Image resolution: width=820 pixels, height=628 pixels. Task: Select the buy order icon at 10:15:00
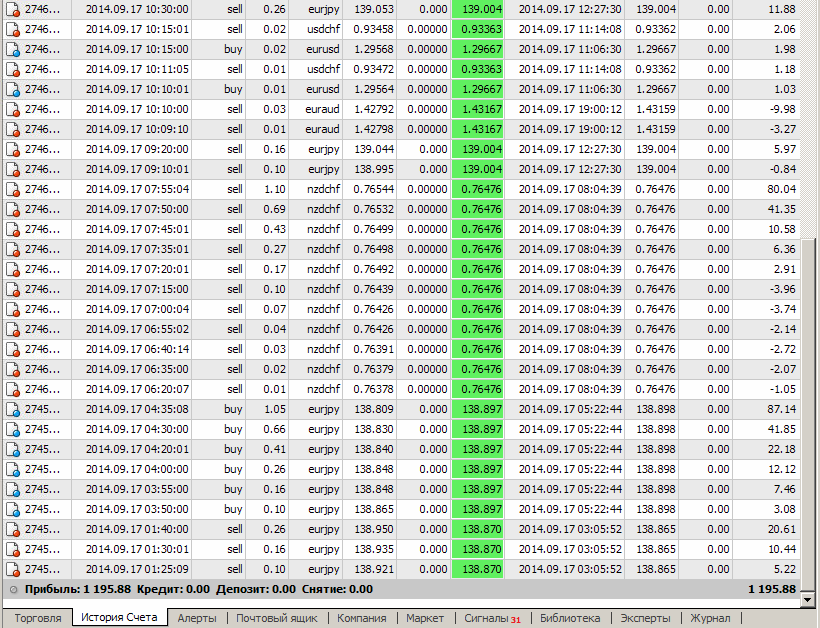coord(13,50)
